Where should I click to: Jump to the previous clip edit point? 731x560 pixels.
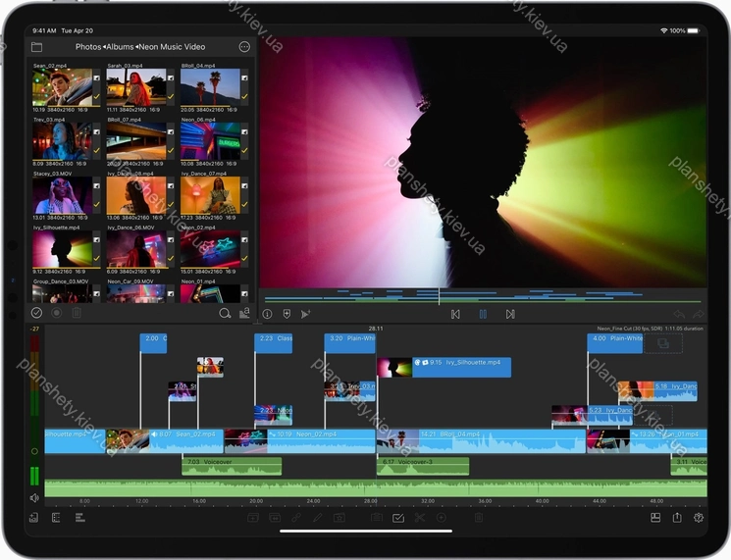455,314
